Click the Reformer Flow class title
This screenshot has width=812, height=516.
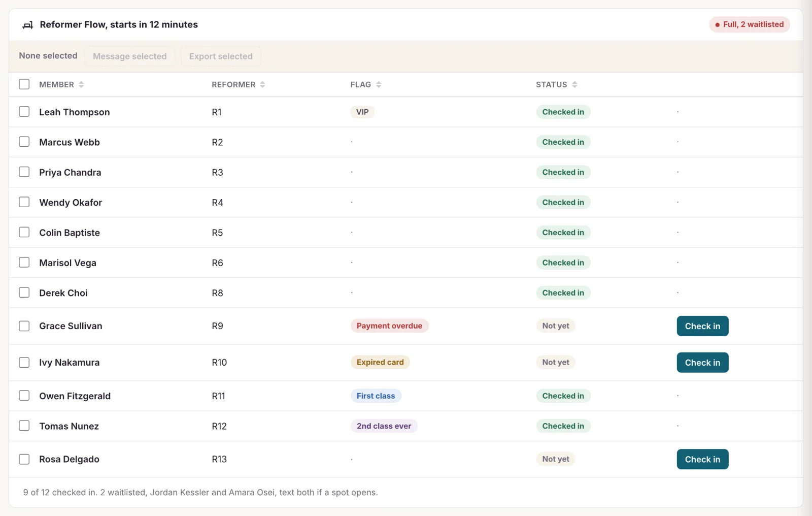pyautogui.click(x=119, y=24)
